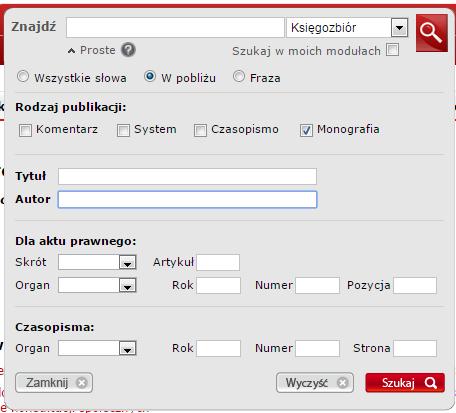Open the Księgozbiór dropdown arrow
This screenshot has height=413, width=456.
[399, 28]
